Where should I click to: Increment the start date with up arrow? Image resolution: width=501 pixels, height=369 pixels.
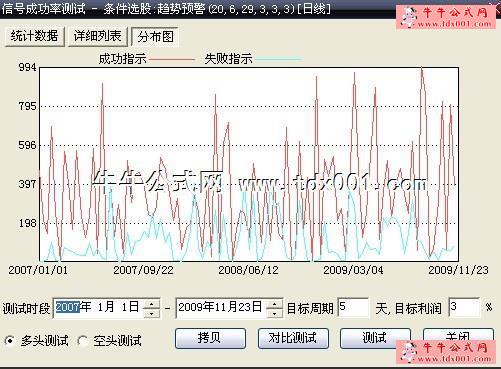pos(152,304)
